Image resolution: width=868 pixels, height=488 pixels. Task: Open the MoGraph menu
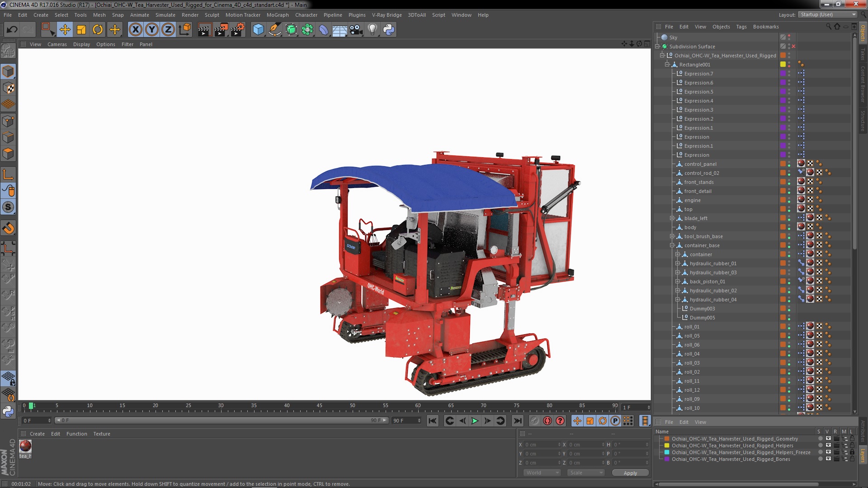pos(277,15)
